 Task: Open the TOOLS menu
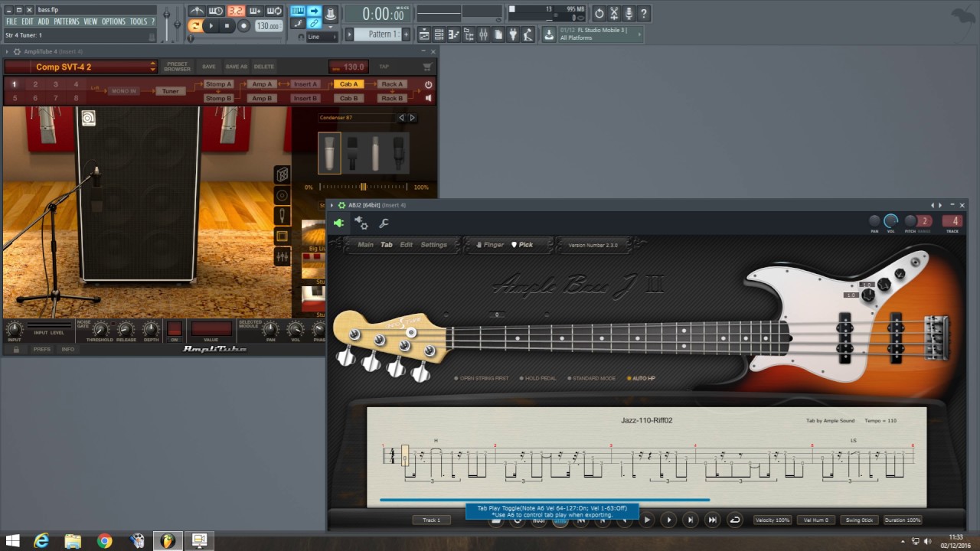[x=138, y=21]
